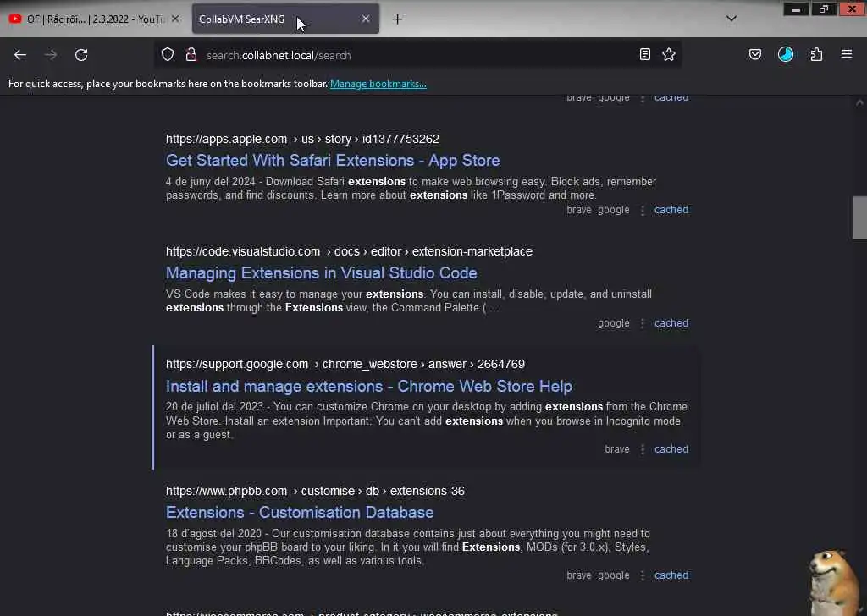Open Get Started With Safari Extensions result
The width and height of the screenshot is (867, 616).
(x=333, y=160)
